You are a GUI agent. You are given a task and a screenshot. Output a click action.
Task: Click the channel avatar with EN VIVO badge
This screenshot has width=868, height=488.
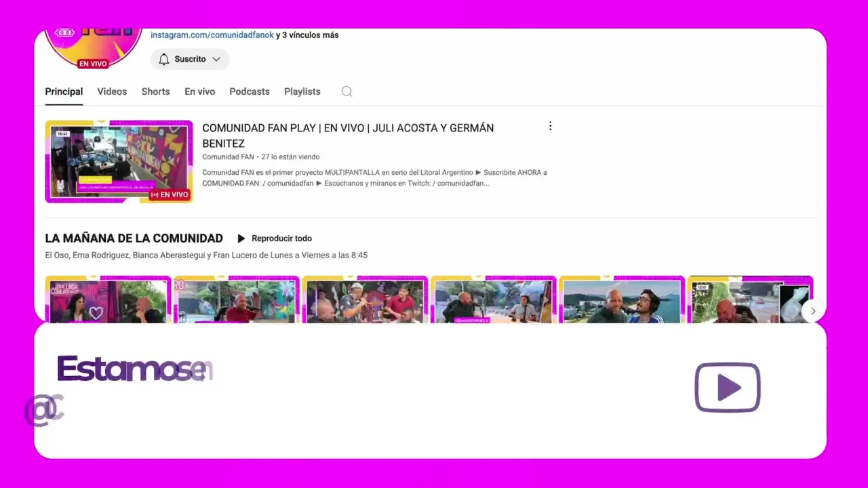(93, 48)
